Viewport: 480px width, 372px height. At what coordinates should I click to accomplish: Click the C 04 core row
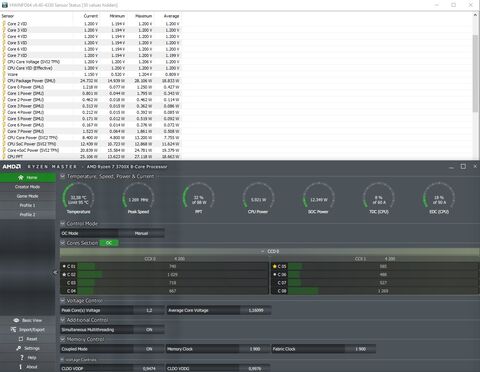click(164, 291)
